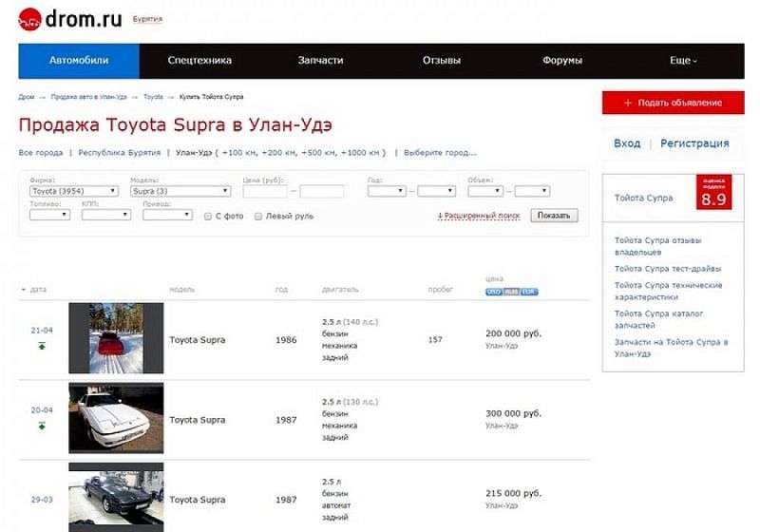Click the Показать search button

tap(554, 216)
